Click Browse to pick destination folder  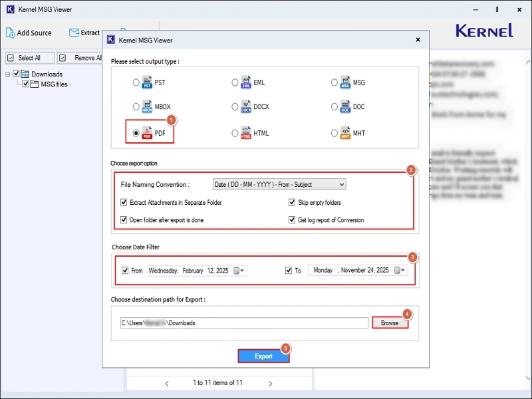pyautogui.click(x=390, y=323)
